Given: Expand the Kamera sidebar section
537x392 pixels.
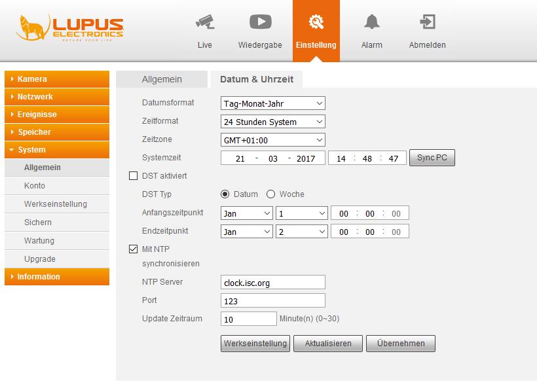Looking at the screenshot, I should point(56,79).
